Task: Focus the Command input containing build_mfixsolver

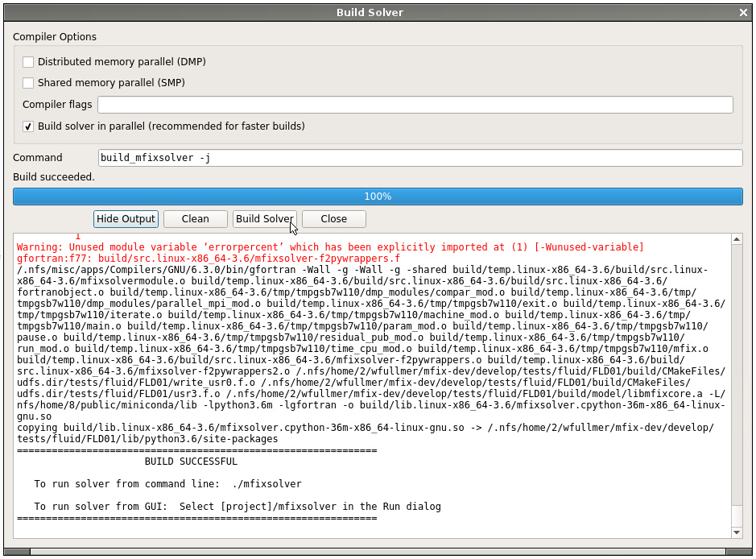Action: click(419, 158)
